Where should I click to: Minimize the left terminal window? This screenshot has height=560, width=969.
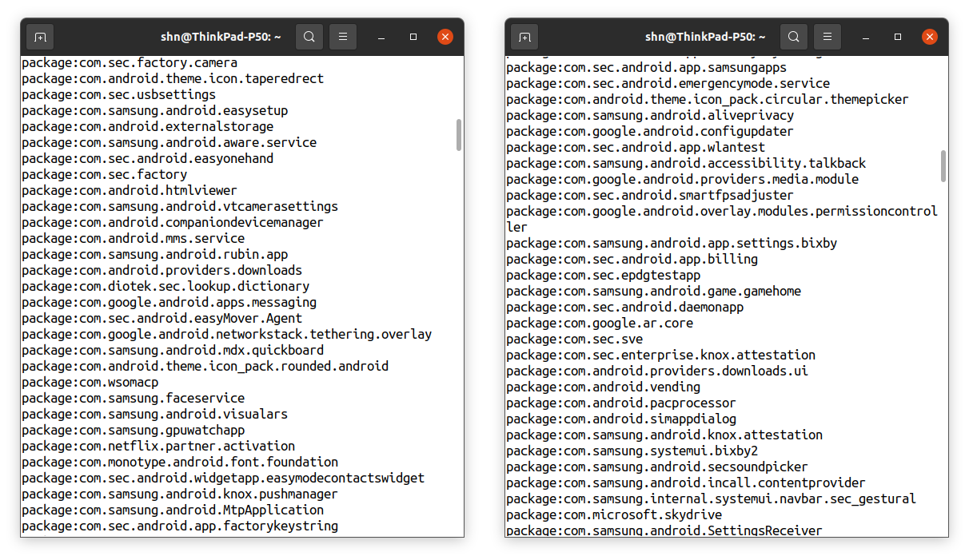pyautogui.click(x=382, y=37)
